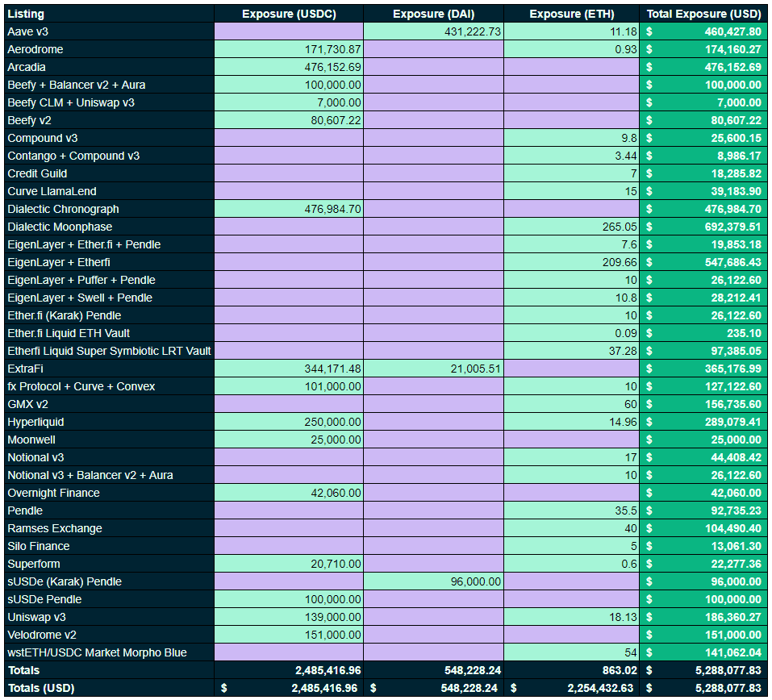
Task: Select Superform USDC value 20,710.00
Action: coord(289,563)
